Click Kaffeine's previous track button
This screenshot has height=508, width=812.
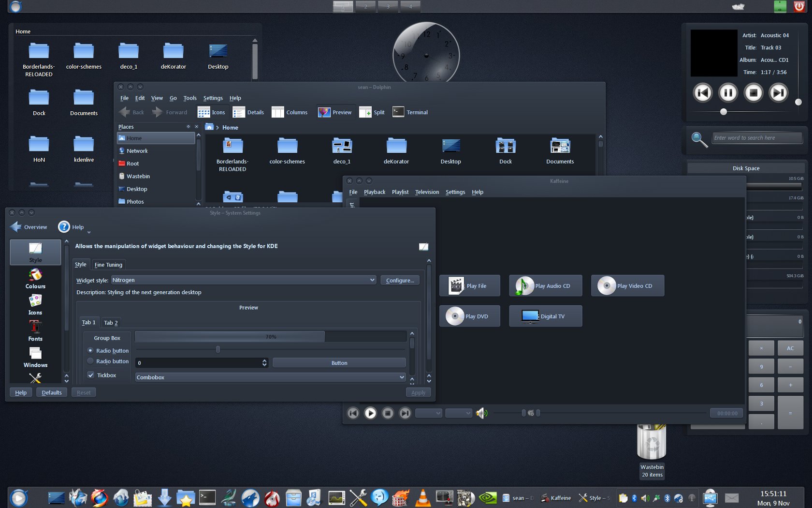(353, 413)
